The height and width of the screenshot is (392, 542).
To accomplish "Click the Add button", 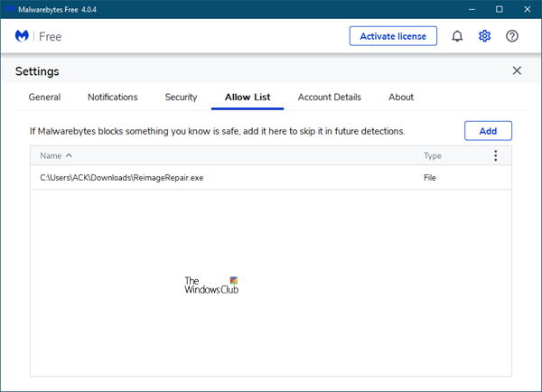I will coord(488,131).
